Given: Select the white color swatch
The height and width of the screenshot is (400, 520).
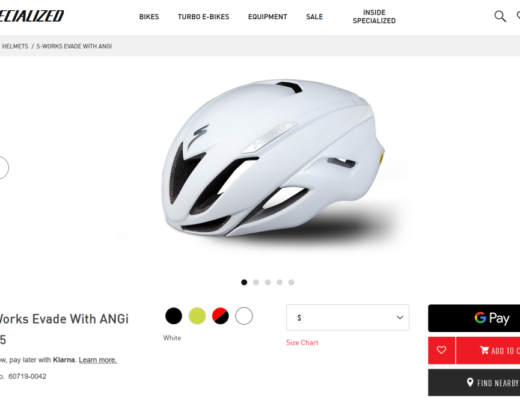Looking at the screenshot, I should (244, 316).
